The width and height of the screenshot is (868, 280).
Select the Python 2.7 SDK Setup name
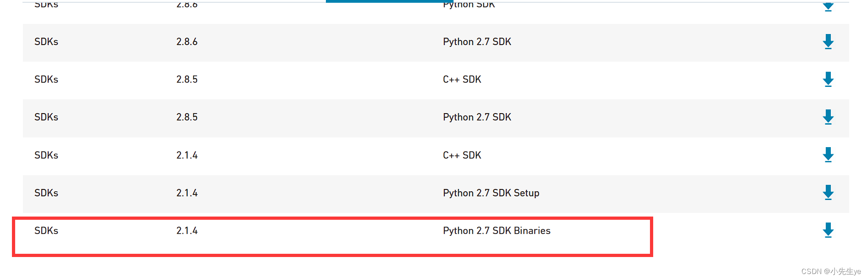[x=491, y=193]
